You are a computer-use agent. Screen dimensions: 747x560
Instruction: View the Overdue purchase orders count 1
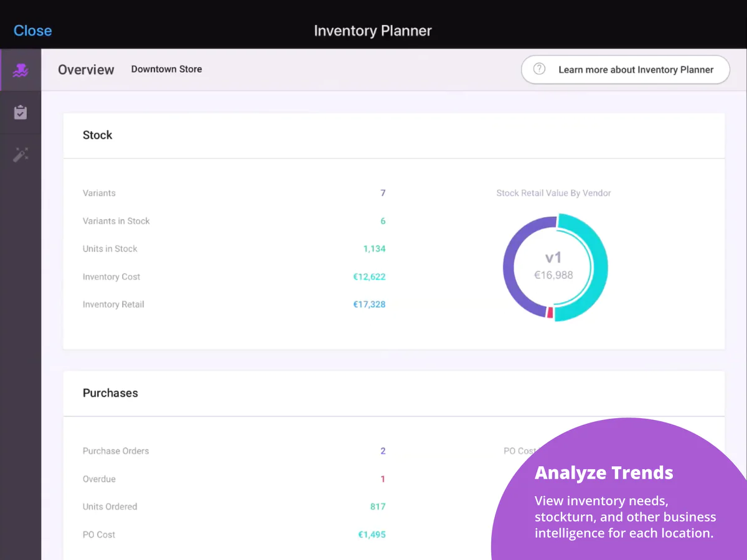[383, 479]
